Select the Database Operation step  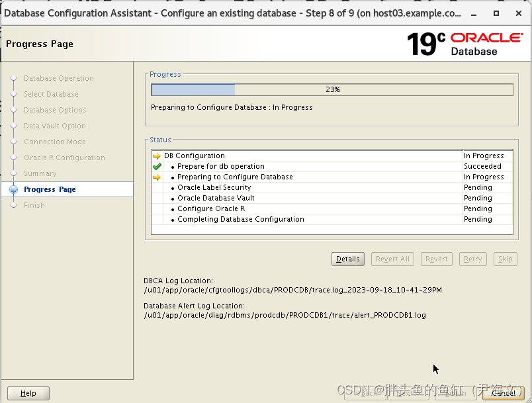click(59, 78)
